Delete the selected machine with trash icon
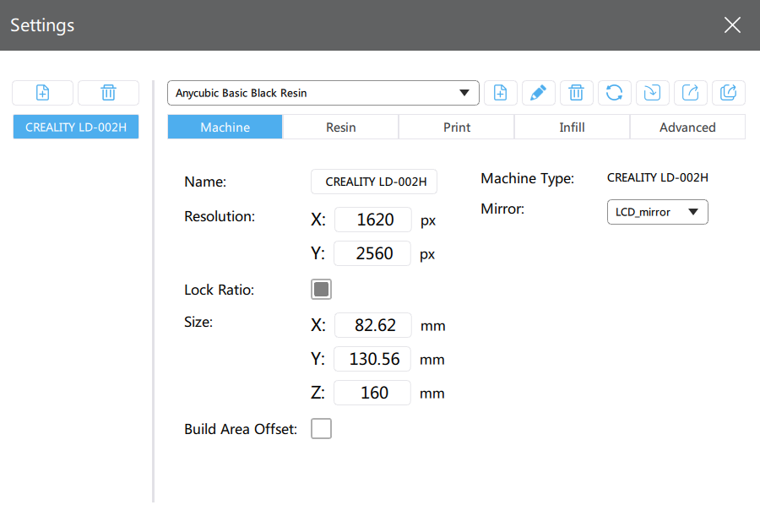 click(x=109, y=93)
